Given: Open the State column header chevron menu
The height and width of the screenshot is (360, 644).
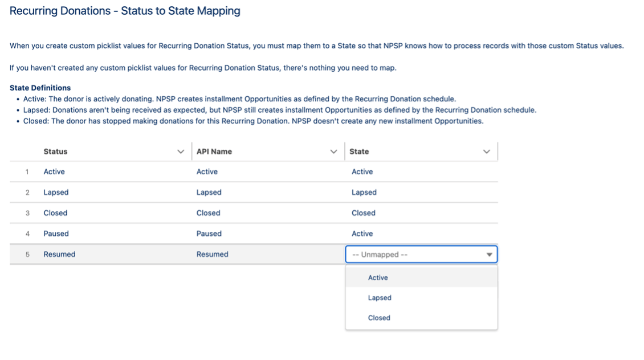Looking at the screenshot, I should pyautogui.click(x=486, y=152).
